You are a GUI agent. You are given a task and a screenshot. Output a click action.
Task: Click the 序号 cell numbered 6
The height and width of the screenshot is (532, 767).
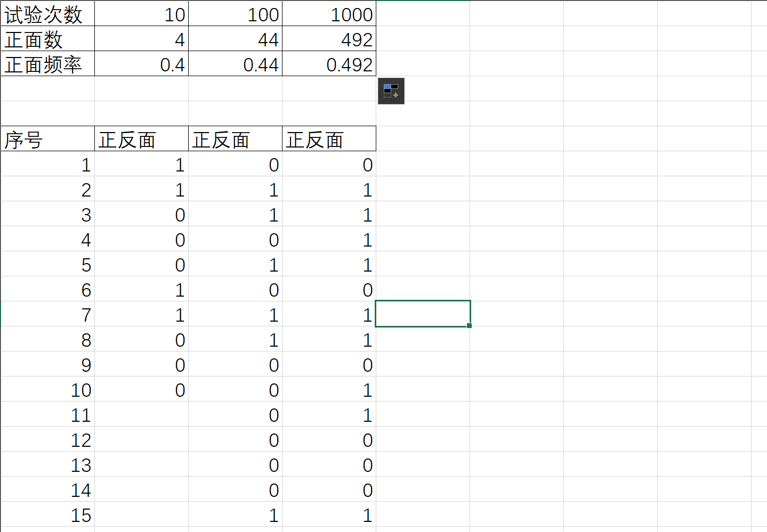pyautogui.click(x=48, y=289)
